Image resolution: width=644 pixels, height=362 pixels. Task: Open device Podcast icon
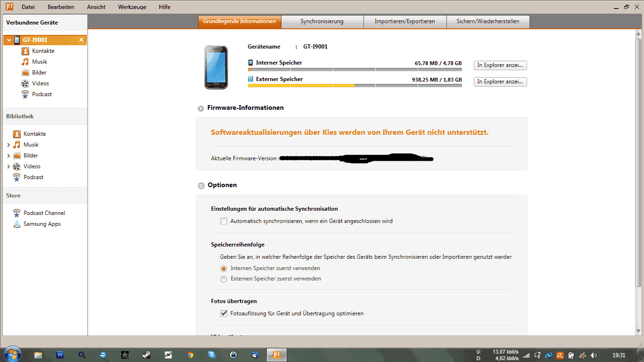(25, 94)
